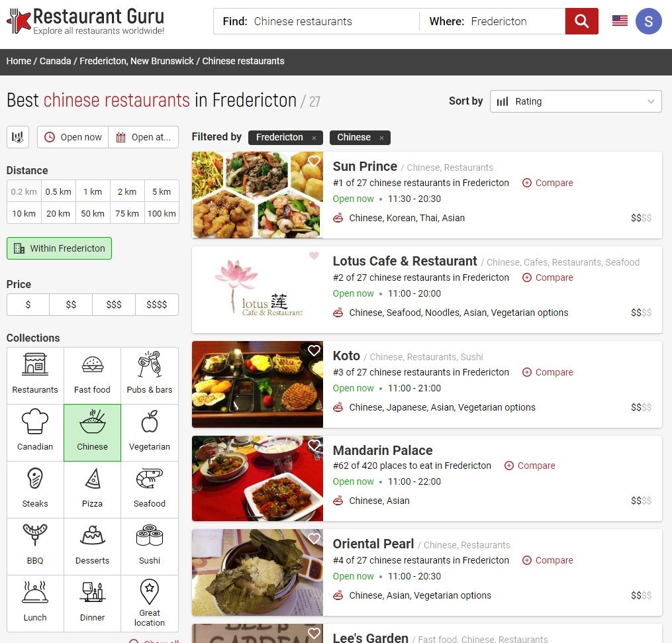Favorite Lotus Cafe with heart icon
The height and width of the screenshot is (643, 672).
314,256
